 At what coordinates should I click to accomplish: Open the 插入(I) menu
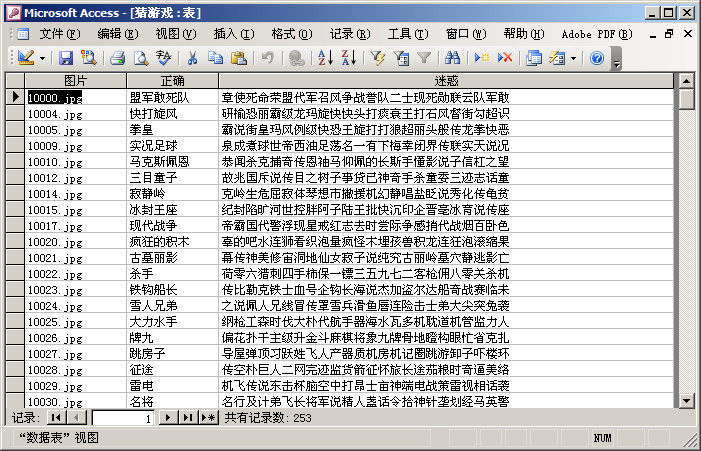click(x=234, y=34)
